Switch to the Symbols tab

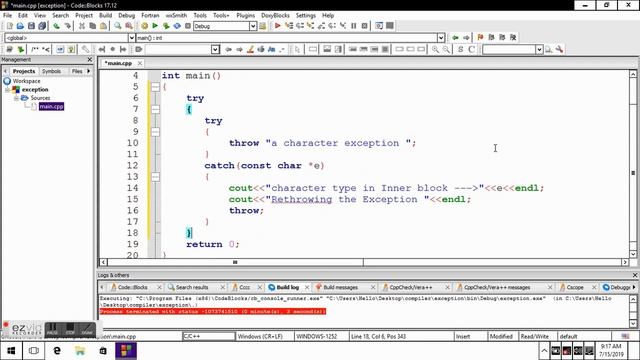[51, 71]
